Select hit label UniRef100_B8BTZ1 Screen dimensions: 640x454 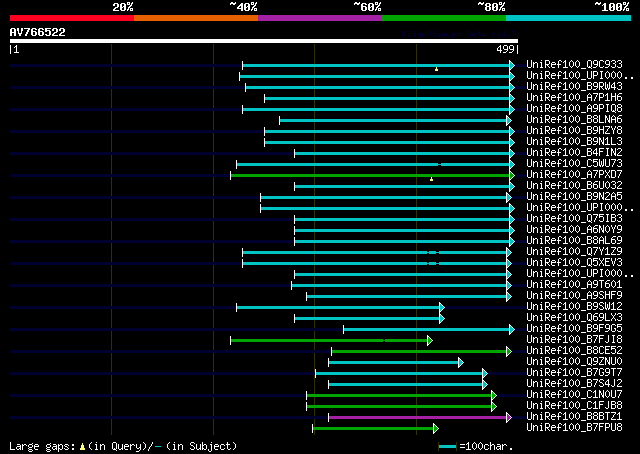click(574, 417)
